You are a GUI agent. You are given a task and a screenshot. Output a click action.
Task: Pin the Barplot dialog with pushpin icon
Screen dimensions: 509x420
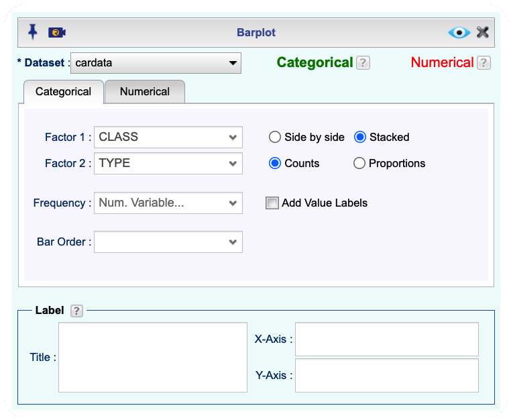pos(32,32)
